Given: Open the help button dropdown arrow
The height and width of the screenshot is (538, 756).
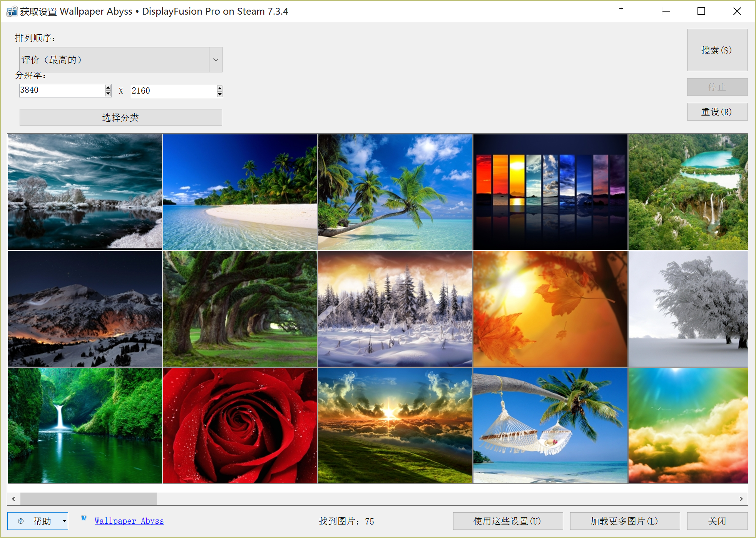Looking at the screenshot, I should tap(64, 521).
